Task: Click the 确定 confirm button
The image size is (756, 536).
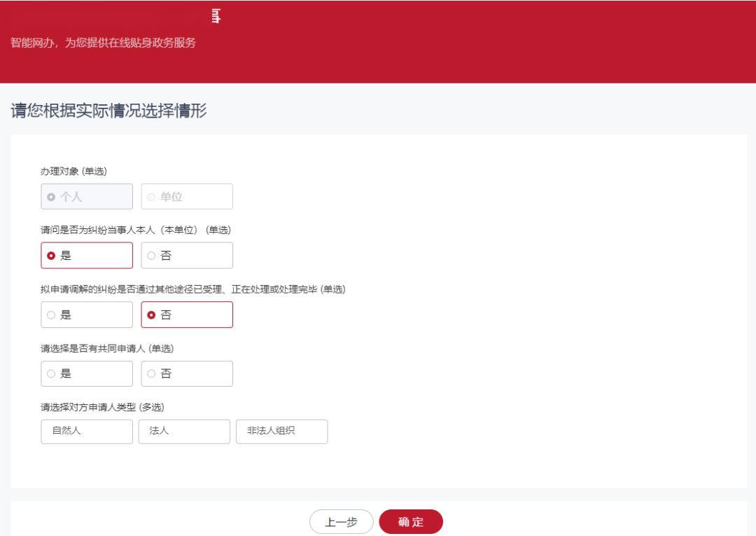Action: (x=411, y=521)
